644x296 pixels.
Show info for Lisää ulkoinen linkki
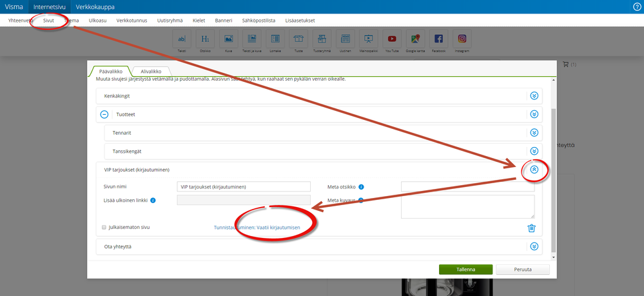pyautogui.click(x=152, y=201)
